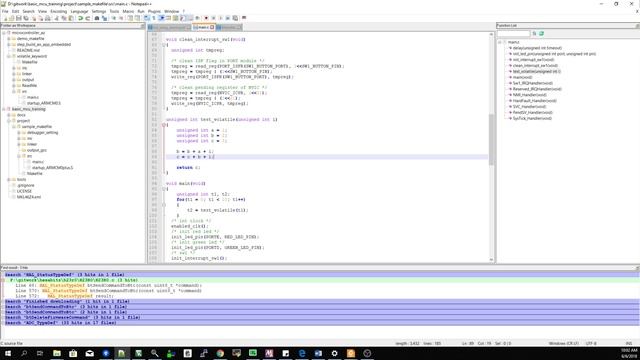Close the Function List panel

tap(637, 26)
